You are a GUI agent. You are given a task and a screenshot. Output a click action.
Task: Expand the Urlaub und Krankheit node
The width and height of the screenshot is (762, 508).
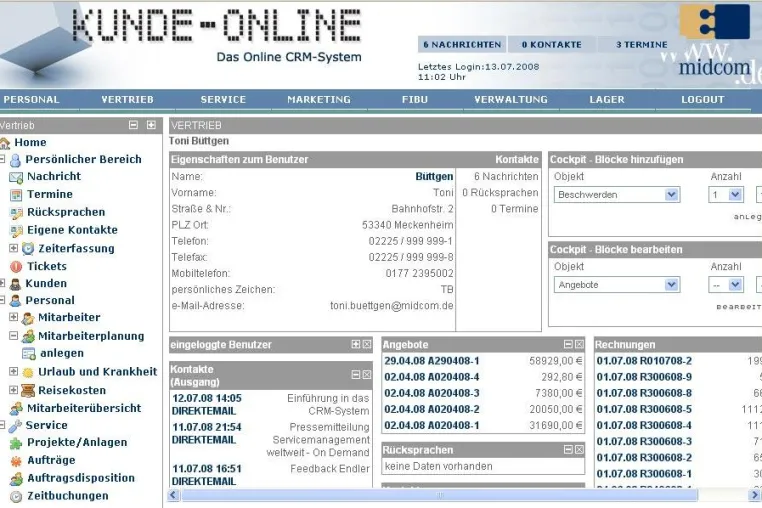pos(14,372)
